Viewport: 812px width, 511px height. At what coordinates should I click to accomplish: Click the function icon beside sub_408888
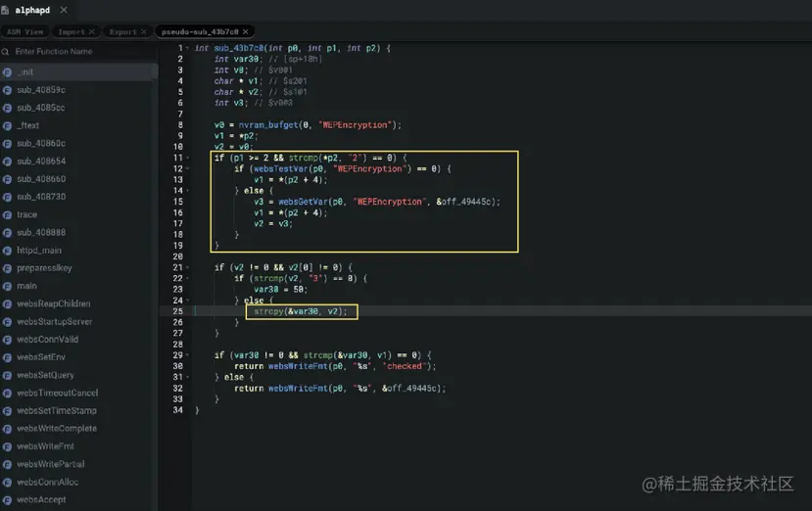pyautogui.click(x=7, y=233)
